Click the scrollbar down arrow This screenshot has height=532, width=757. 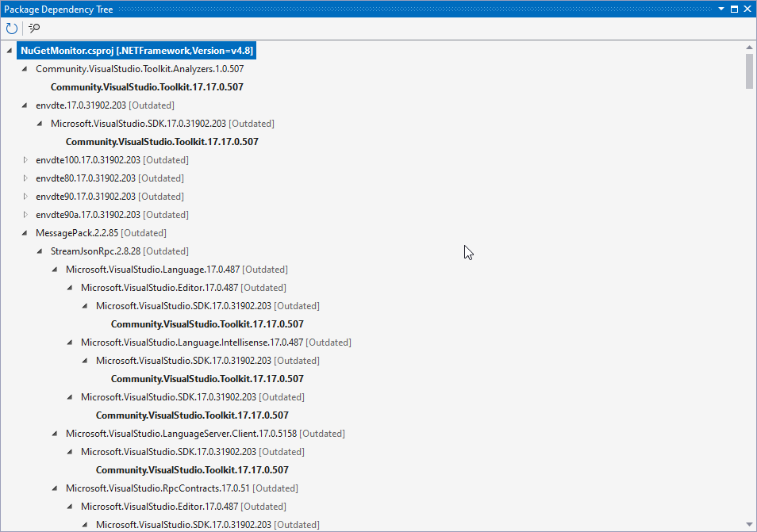[x=749, y=525]
